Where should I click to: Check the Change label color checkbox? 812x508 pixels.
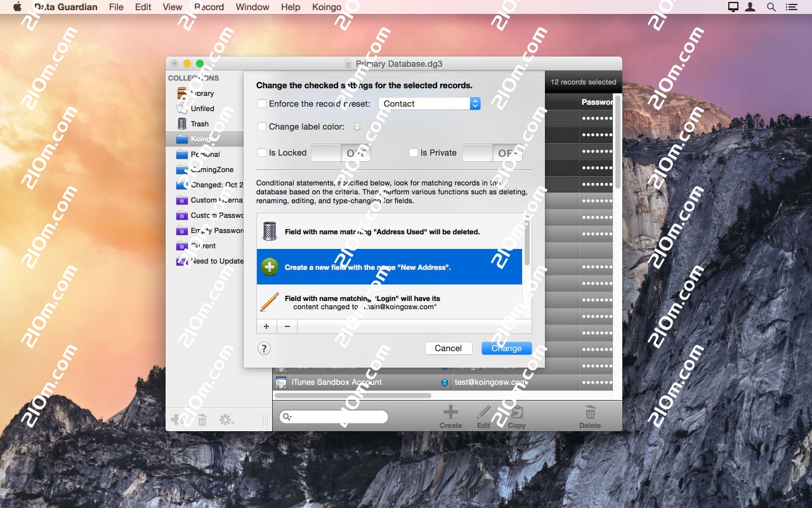[x=262, y=126]
